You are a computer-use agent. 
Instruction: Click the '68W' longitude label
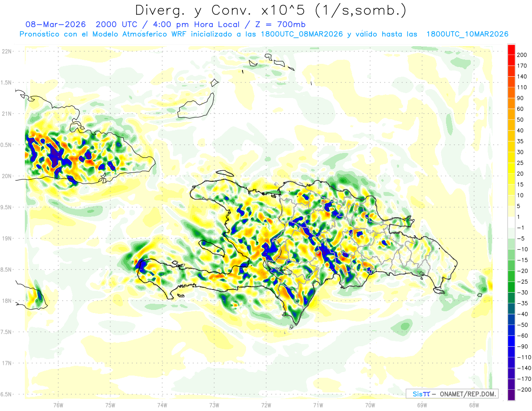tap(474, 405)
